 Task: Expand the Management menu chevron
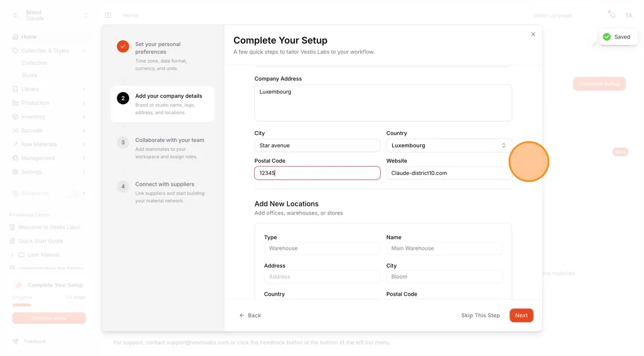tap(84, 158)
